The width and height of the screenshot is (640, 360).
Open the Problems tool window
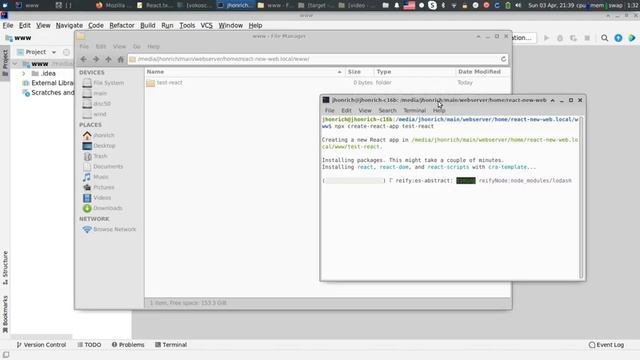pos(128,344)
